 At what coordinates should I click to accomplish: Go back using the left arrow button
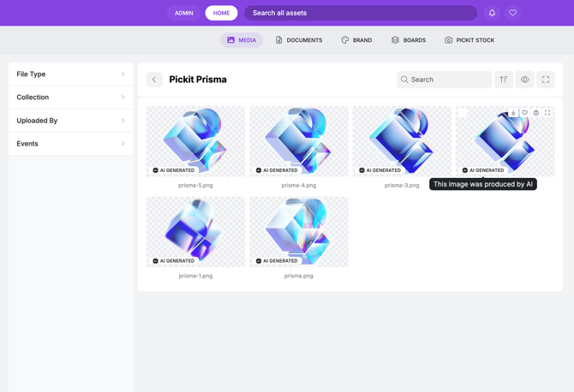pyautogui.click(x=154, y=80)
